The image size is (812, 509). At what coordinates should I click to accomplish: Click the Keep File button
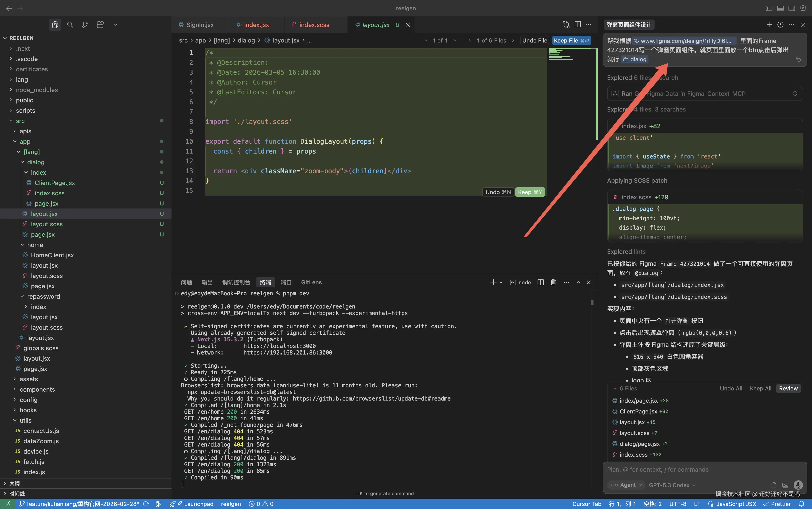pos(571,40)
